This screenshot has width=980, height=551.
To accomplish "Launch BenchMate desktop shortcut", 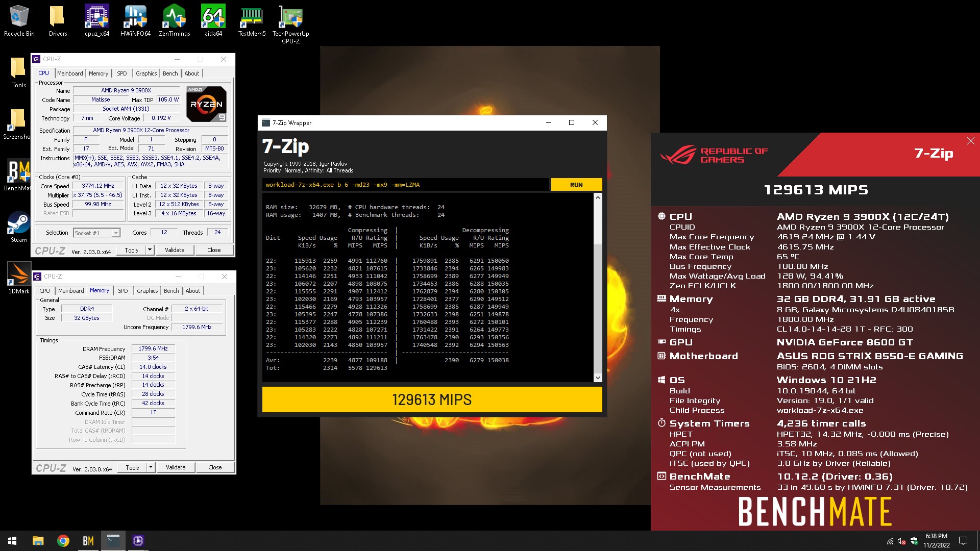I will click(18, 176).
